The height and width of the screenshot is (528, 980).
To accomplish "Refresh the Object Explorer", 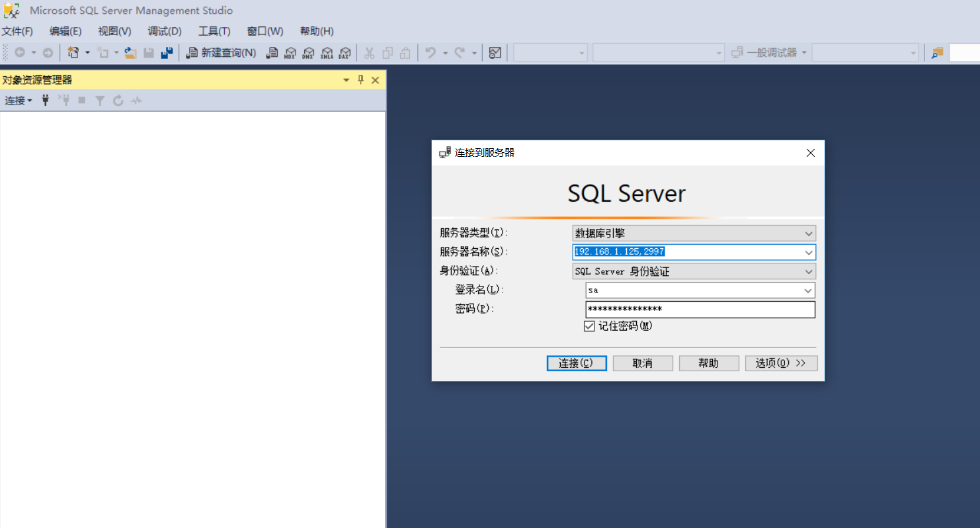I will [118, 100].
